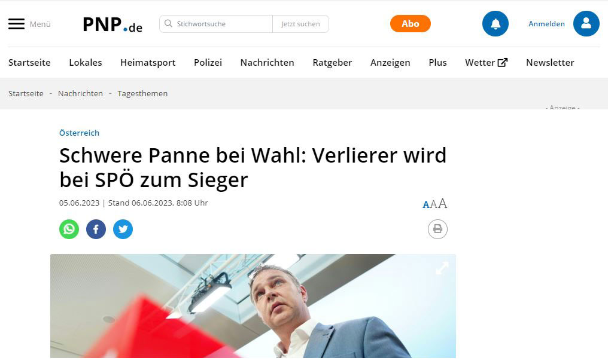Click the PNP.de logo
The width and height of the screenshot is (608, 364).
coord(113,25)
